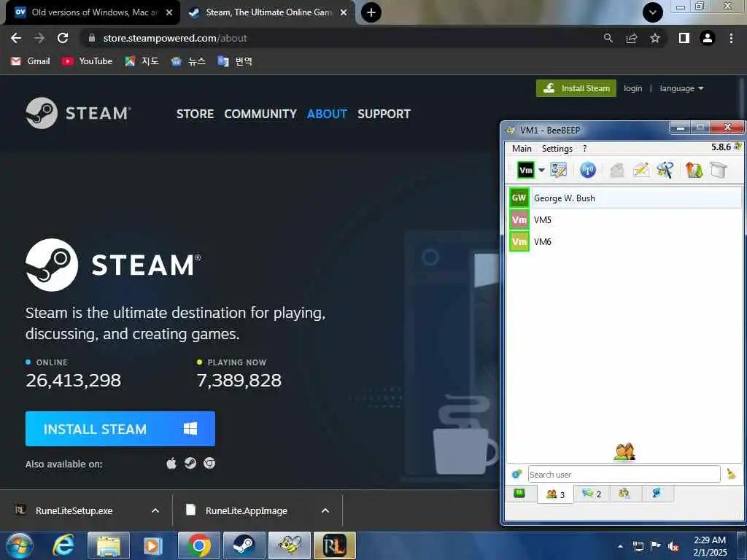
Task: Select VM6 in the BeeBEEP user list
Action: click(625, 241)
